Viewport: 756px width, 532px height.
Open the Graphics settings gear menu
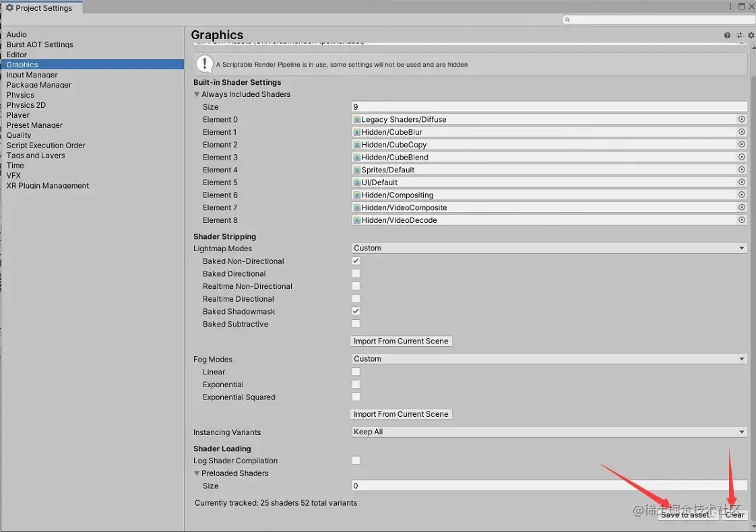tap(751, 35)
